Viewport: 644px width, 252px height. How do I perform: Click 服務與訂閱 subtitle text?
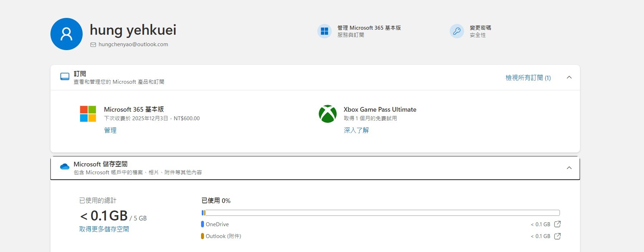point(351,35)
